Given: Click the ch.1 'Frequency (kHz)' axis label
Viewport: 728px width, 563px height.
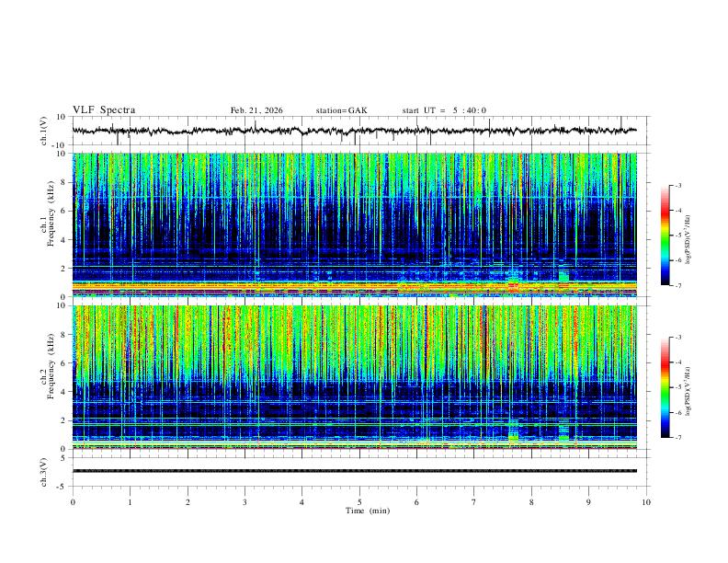Looking at the screenshot, I should pyautogui.click(x=51, y=213).
